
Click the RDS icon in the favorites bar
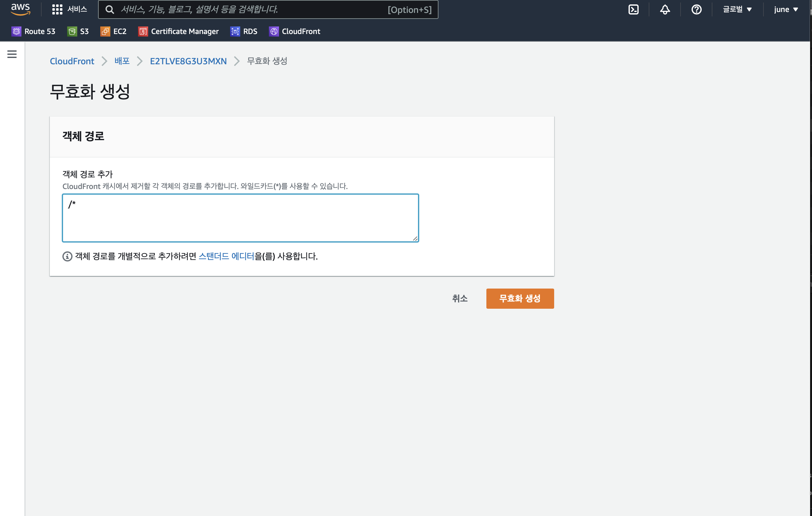[235, 31]
